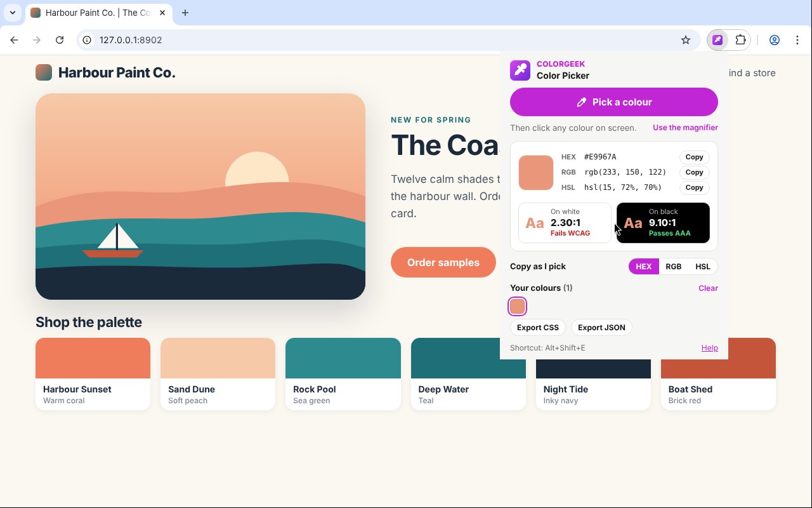Image resolution: width=812 pixels, height=508 pixels.
Task: Click the site information icon in address bar
Action: tap(88, 40)
